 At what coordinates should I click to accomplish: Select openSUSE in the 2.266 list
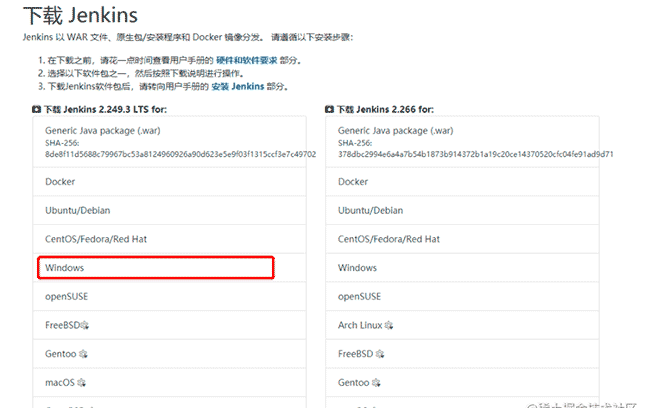(462, 296)
